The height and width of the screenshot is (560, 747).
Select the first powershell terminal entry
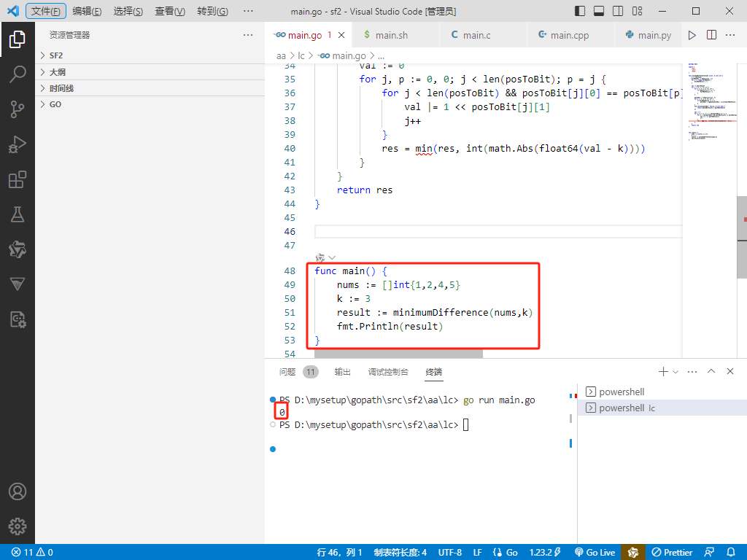pyautogui.click(x=662, y=392)
